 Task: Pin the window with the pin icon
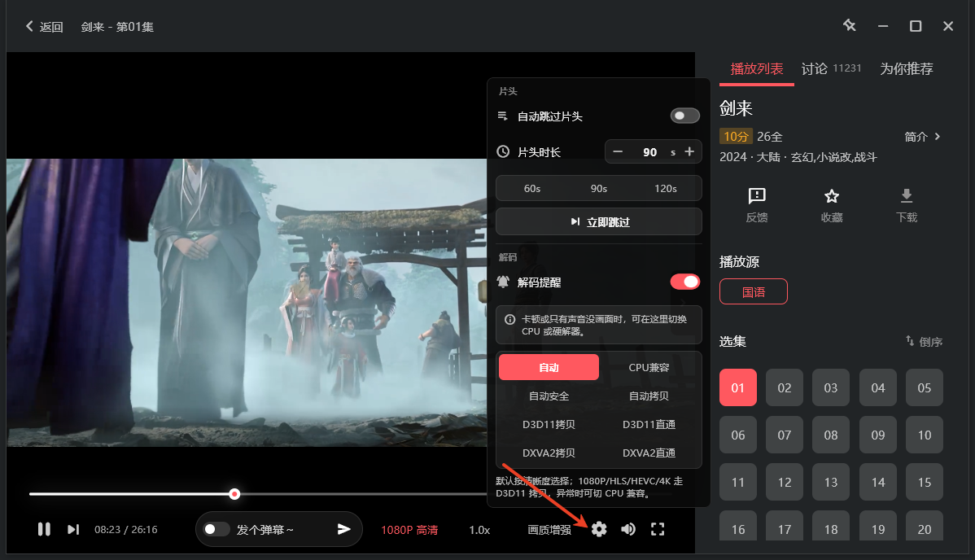(850, 25)
